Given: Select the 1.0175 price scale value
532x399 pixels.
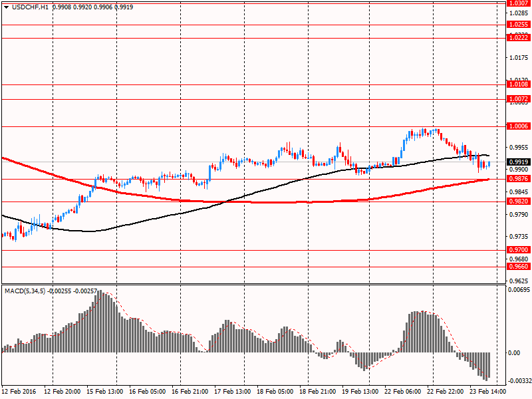Looking at the screenshot, I should click(519, 58).
